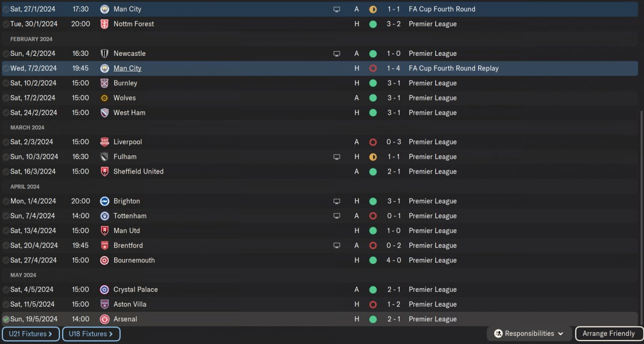644x344 pixels.
Task: Click the Newcastle club crest icon
Action: [105, 54]
